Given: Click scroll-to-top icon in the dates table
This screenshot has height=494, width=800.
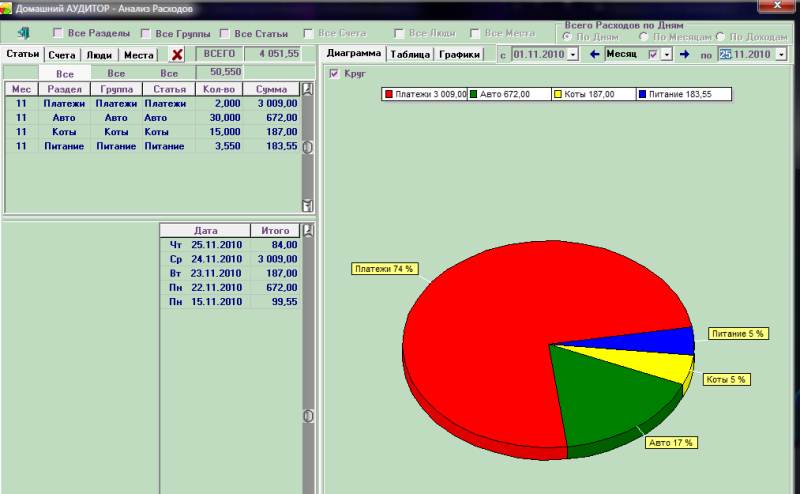Looking at the screenshot, I should [308, 231].
